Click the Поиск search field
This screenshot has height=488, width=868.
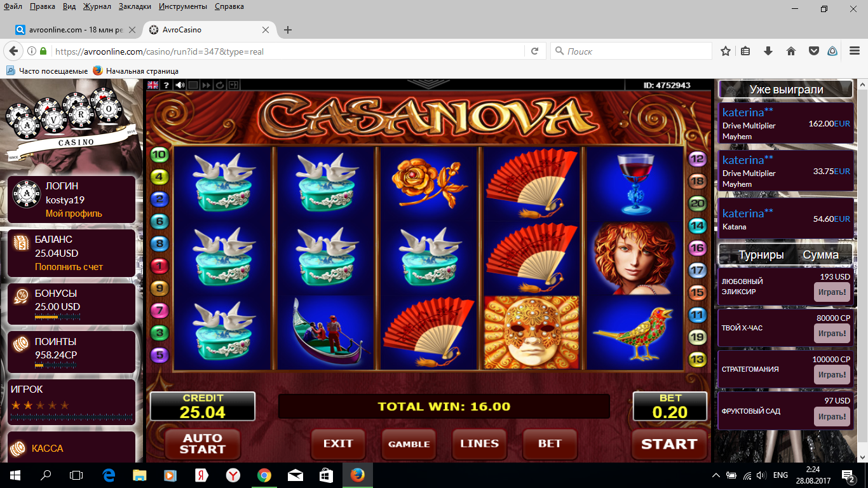(x=631, y=51)
